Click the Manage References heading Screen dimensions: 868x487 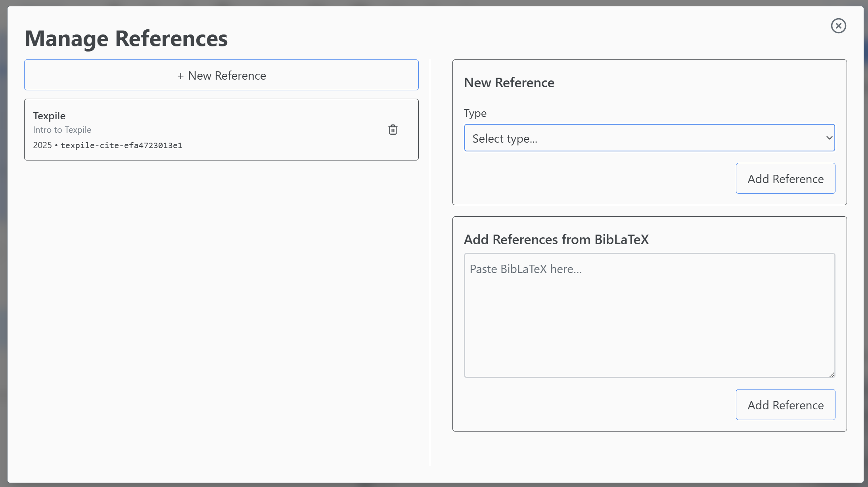tap(126, 38)
